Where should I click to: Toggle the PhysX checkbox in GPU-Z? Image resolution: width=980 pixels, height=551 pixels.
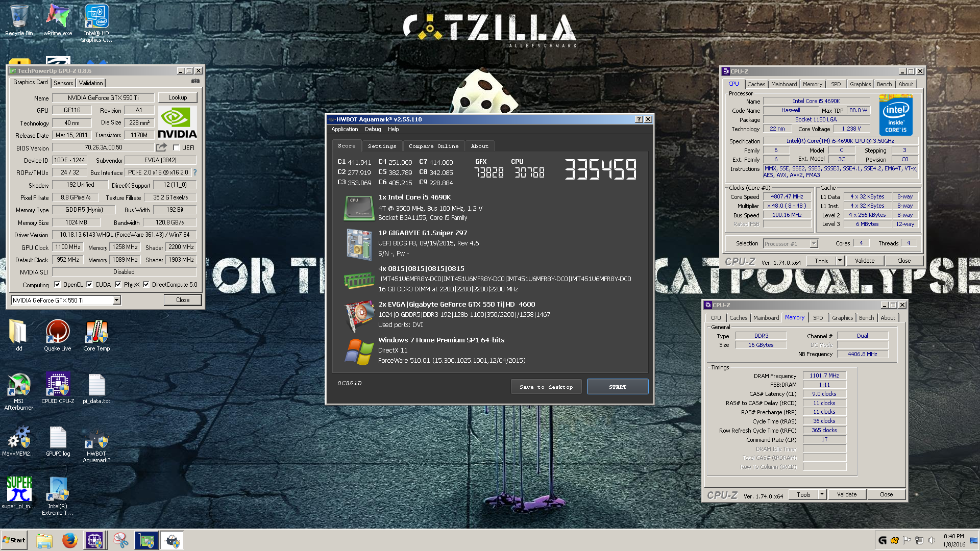click(x=118, y=285)
